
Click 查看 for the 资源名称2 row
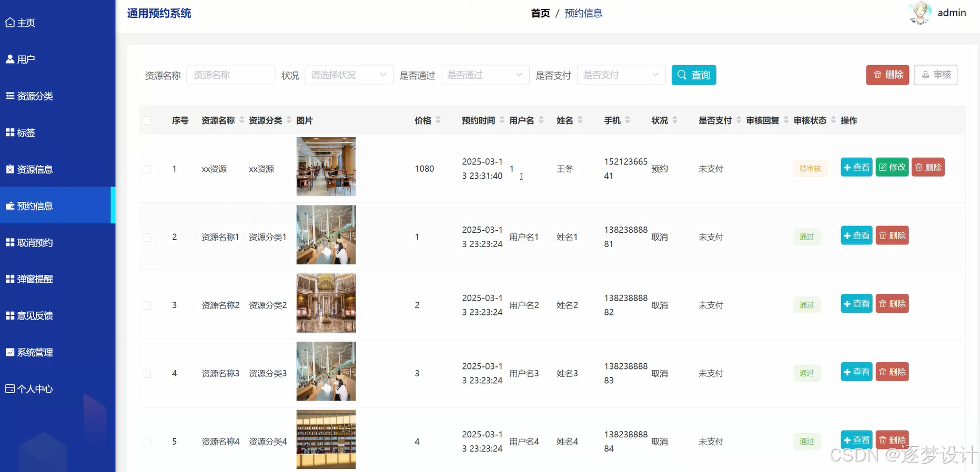pos(856,304)
